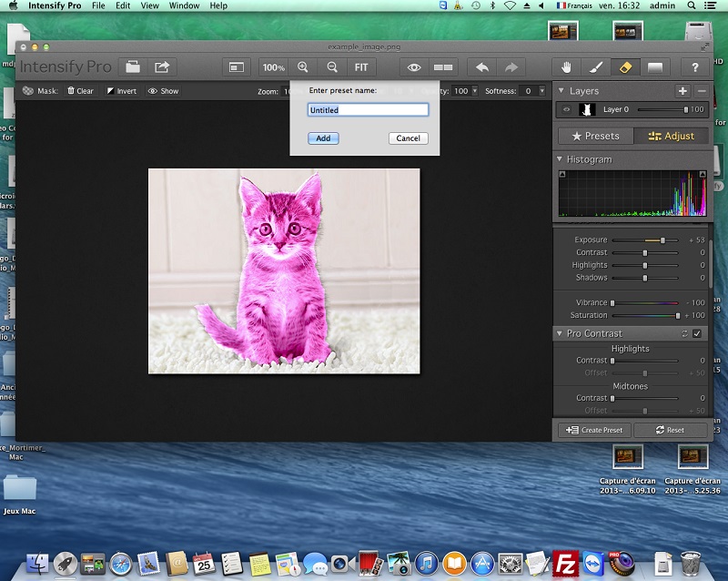The image size is (728, 581).
Task: Uncheck the Pro Contrast checkbox
Action: 697,333
